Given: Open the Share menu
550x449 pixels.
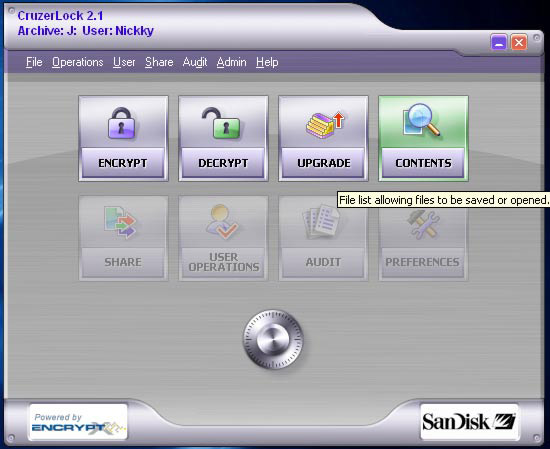Looking at the screenshot, I should coord(159,62).
